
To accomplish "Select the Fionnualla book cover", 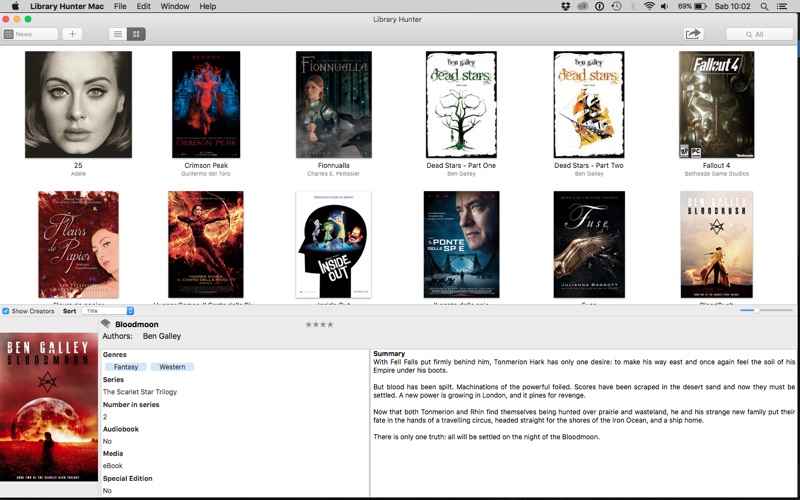I will point(334,104).
